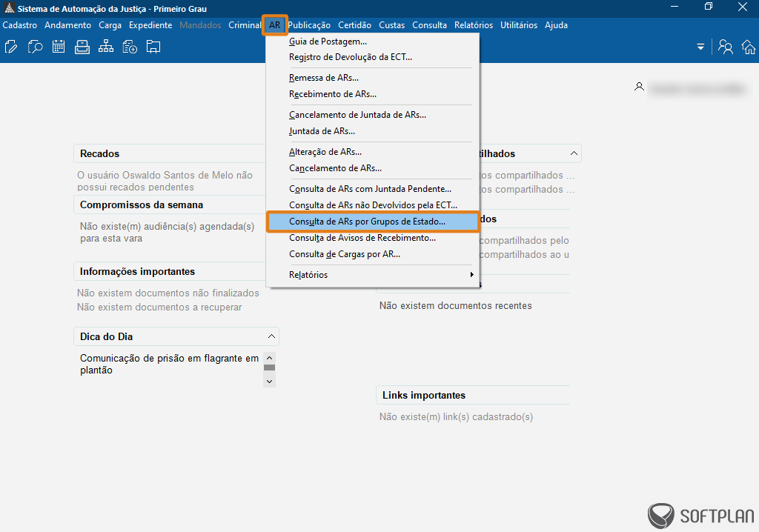Click the document edit pencil toolbar icon
The image size is (759, 532).
11,47
